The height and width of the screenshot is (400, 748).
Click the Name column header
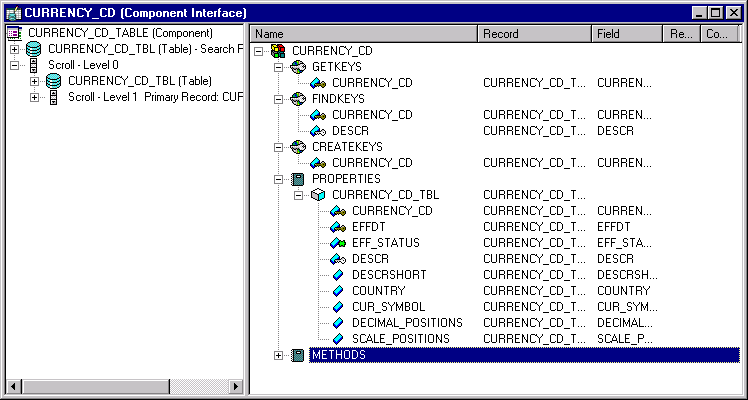363,34
